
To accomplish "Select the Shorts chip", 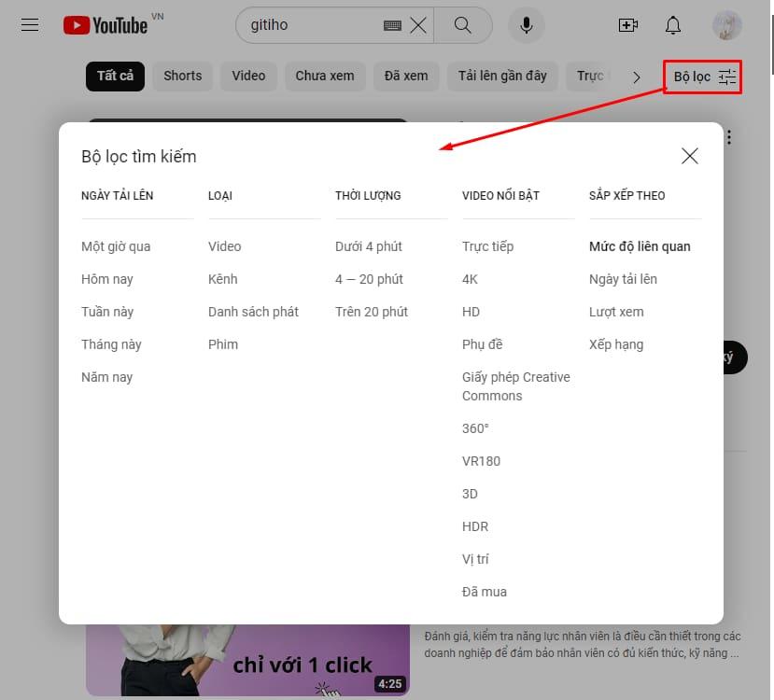I will click(183, 76).
